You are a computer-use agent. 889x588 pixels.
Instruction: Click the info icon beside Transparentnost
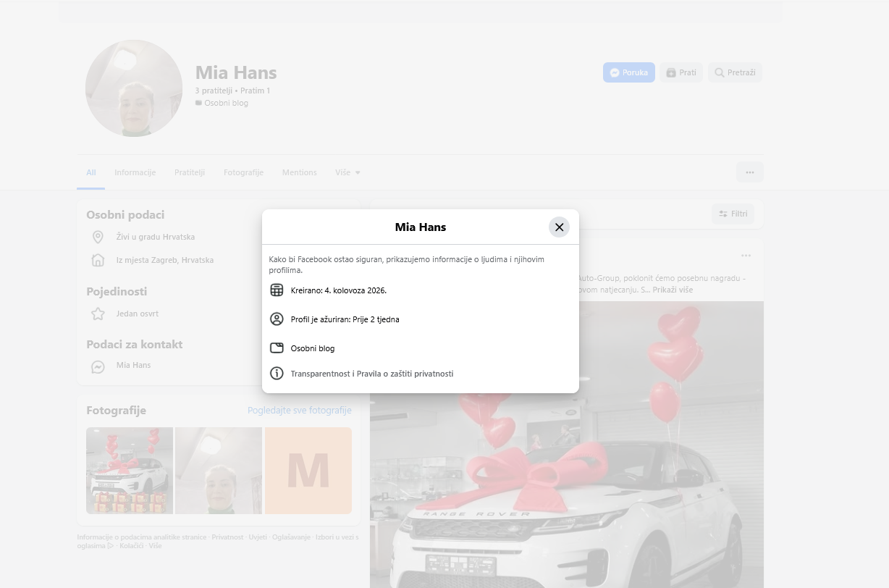pos(276,374)
